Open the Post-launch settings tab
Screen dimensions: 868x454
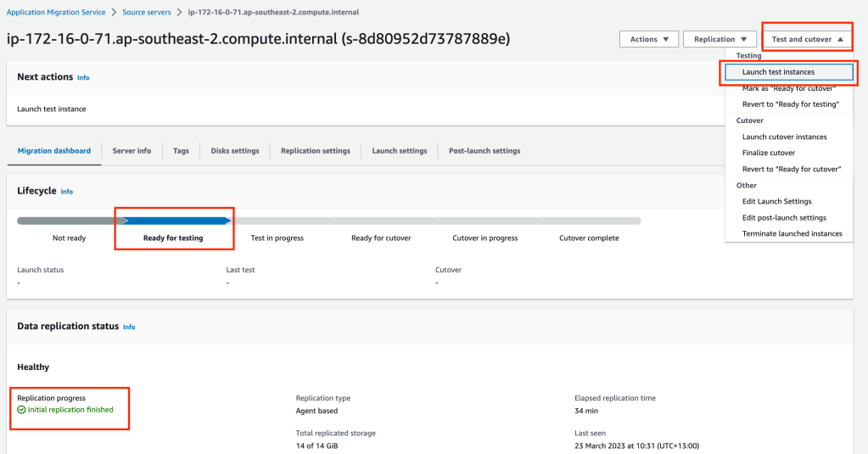pyautogui.click(x=484, y=151)
